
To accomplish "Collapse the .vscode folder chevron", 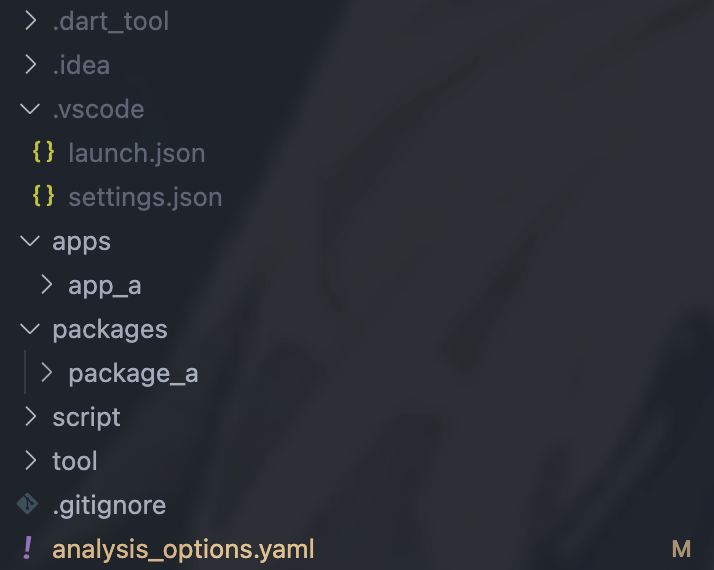I will pyautogui.click(x=30, y=109).
